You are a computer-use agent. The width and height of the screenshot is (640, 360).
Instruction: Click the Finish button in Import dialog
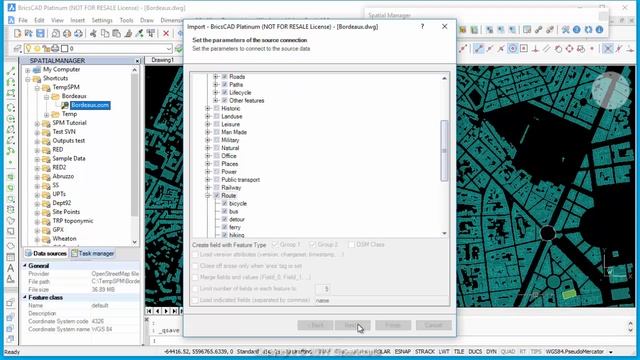[x=393, y=325]
